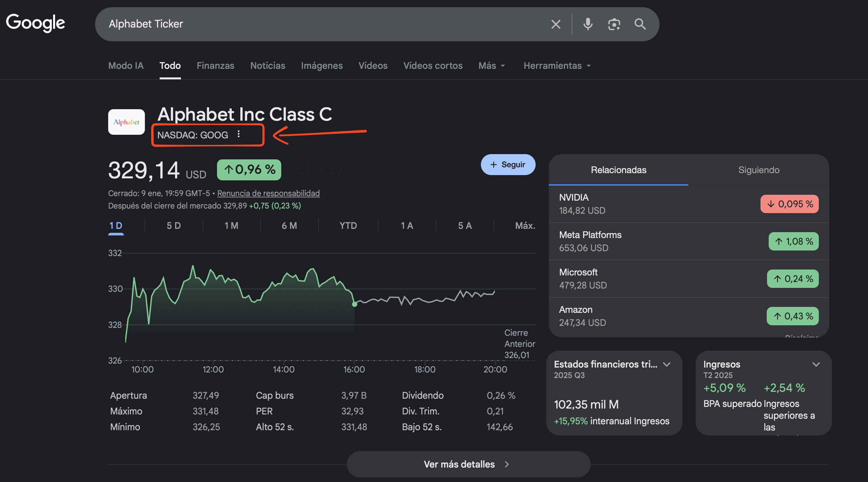
Task: Show YTD chart range
Action: [348, 226]
